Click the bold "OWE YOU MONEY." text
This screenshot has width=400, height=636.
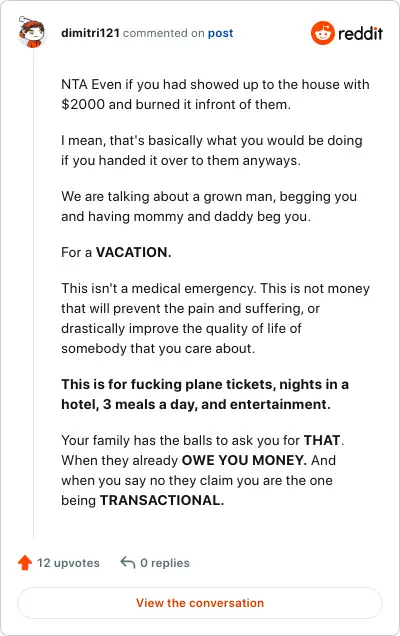(244, 460)
